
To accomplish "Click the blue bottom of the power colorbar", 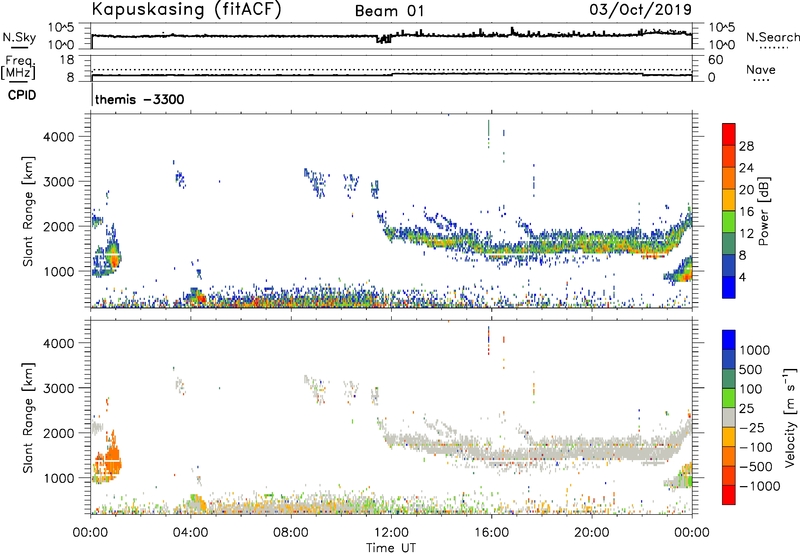I will [729, 287].
